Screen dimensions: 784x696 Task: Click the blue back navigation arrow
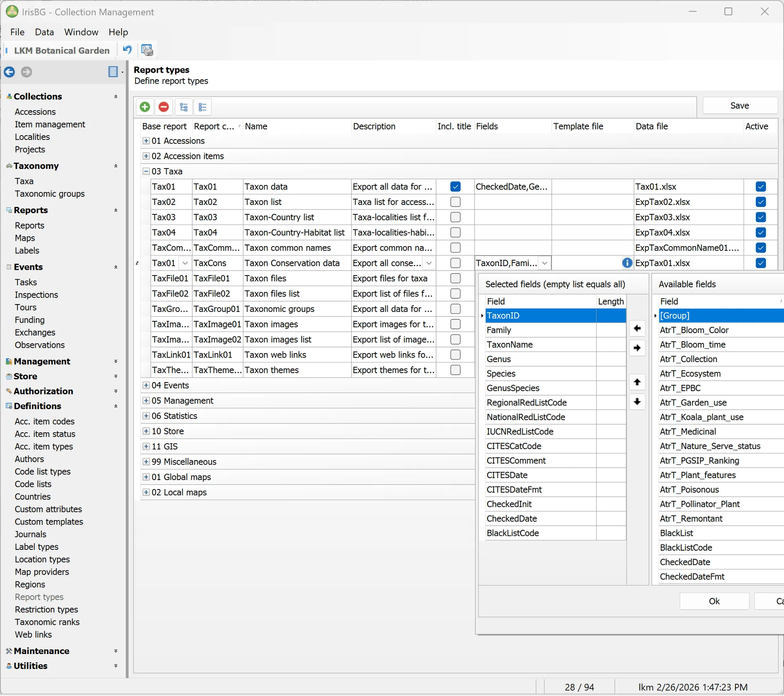(9, 72)
